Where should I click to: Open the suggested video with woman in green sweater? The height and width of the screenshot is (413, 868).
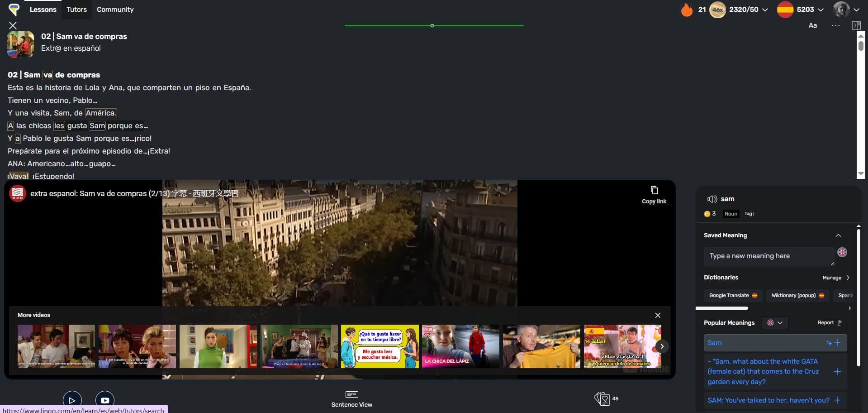218,346
